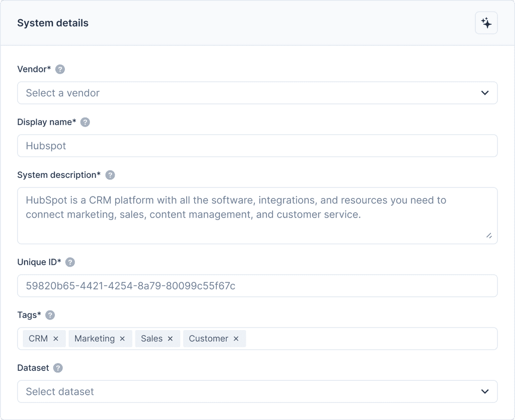Viewport: 515px width, 420px height.
Task: Show help icon for System description
Action: coord(110,175)
